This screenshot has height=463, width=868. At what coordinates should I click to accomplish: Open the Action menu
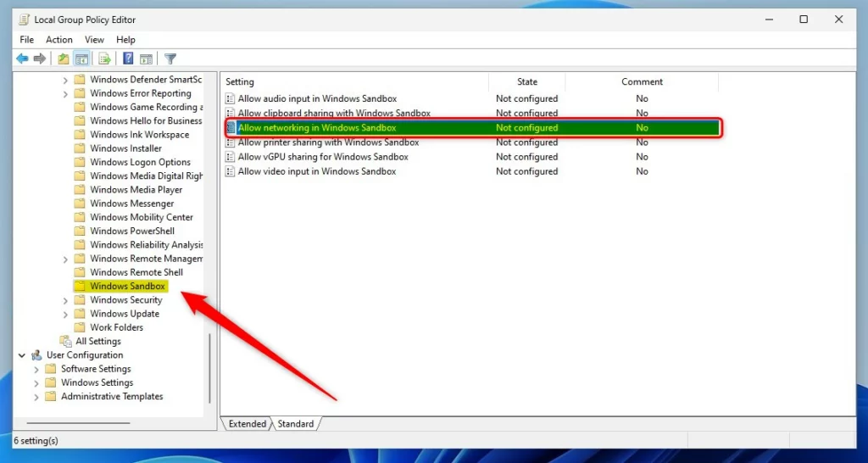[59, 39]
